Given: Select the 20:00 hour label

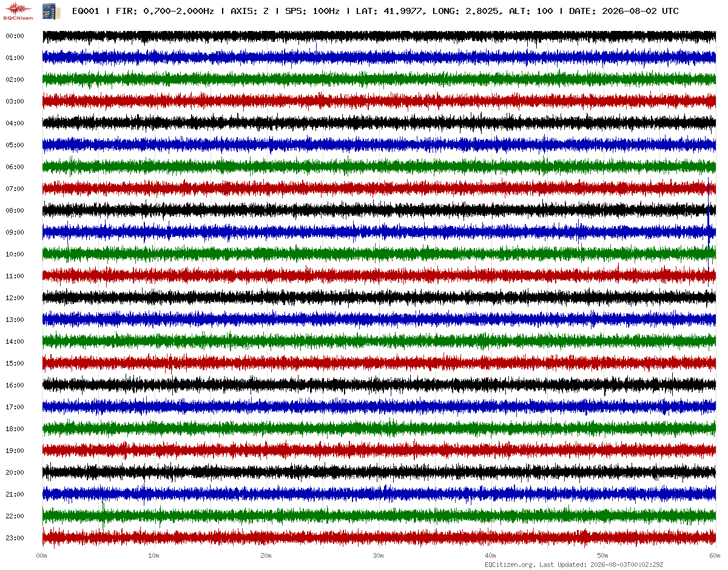Looking at the screenshot, I should pyautogui.click(x=15, y=472).
